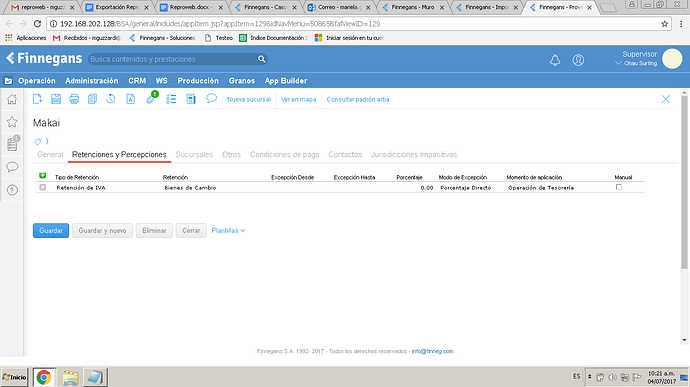
Task: Click the checklist toolbar icon
Action: click(x=171, y=99)
